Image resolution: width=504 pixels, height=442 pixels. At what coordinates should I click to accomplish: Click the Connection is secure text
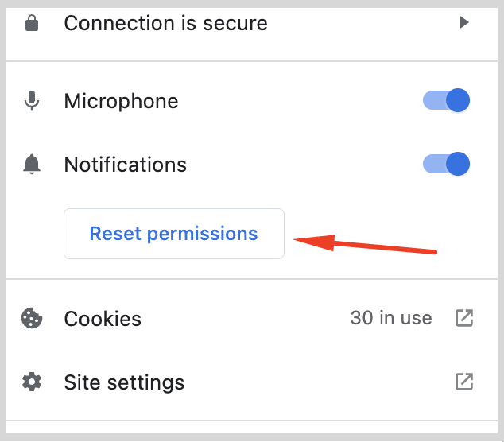(166, 23)
